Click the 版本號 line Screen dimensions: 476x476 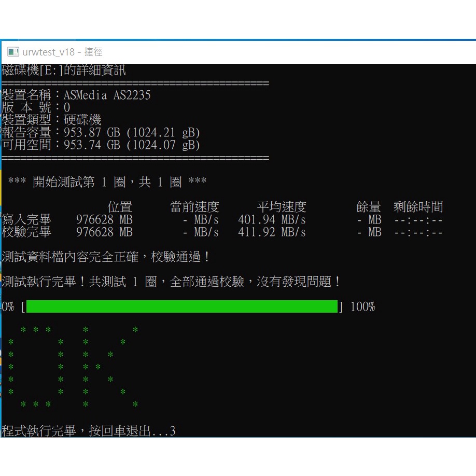tap(36, 108)
